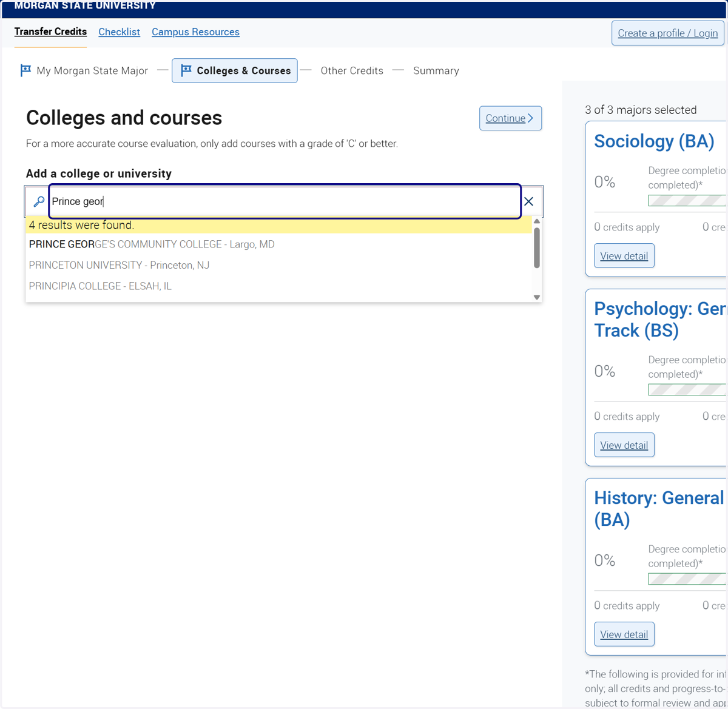
Task: Click the Continue button
Action: tap(510, 118)
